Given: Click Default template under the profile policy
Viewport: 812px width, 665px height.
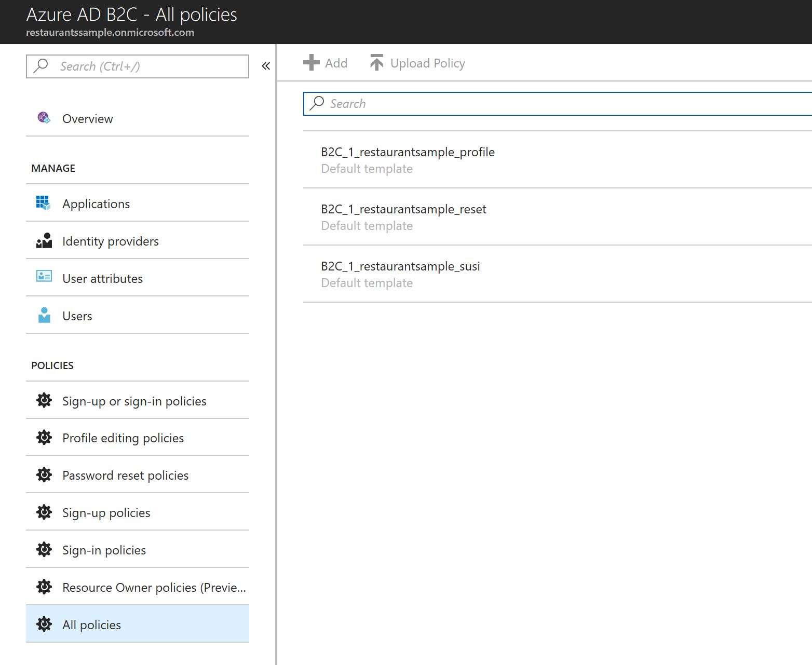Looking at the screenshot, I should point(367,169).
